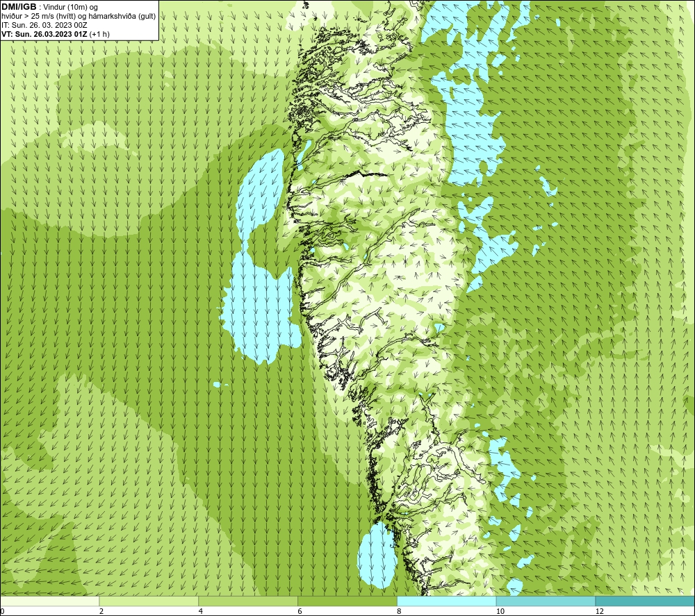Click the 0-2 palest color bar segment
This screenshot has width=695, height=616.
tap(49, 601)
